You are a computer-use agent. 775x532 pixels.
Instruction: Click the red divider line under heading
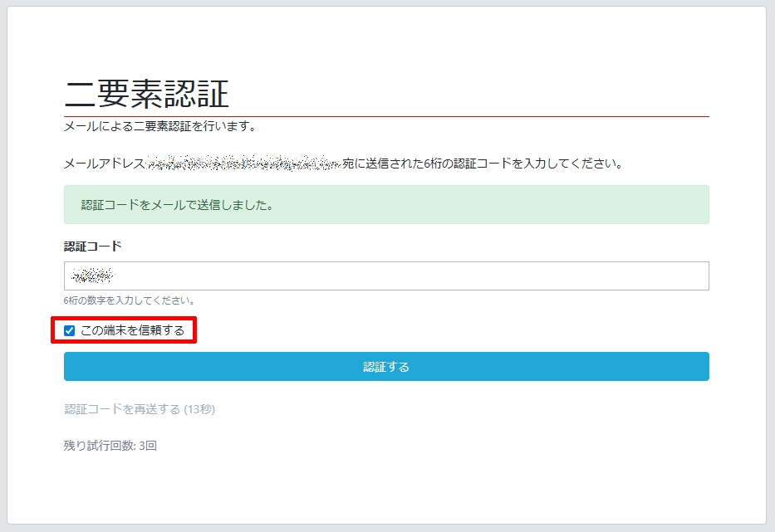click(386, 117)
